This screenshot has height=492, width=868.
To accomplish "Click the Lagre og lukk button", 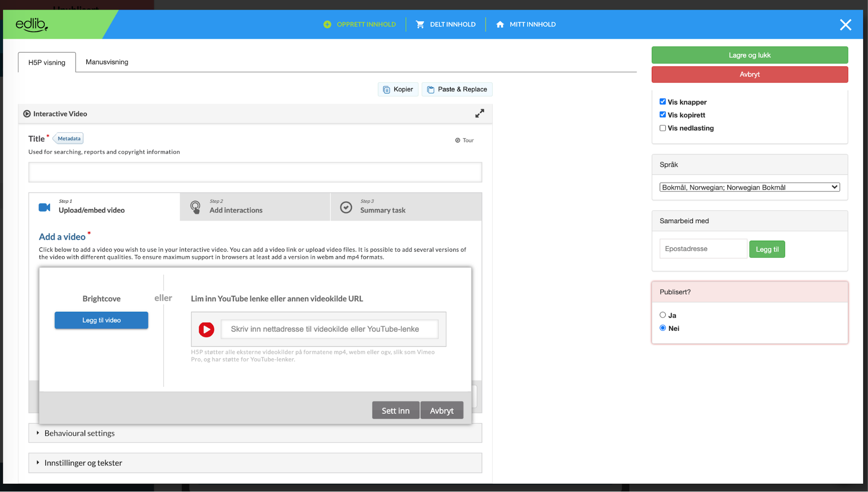I will pyautogui.click(x=749, y=55).
